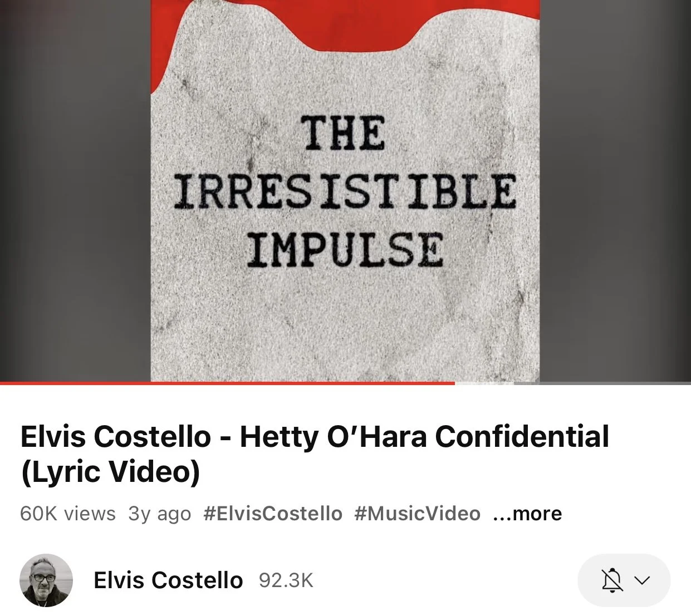Tap the word THE in the lyric video
The width and height of the screenshot is (691, 616).
click(344, 133)
